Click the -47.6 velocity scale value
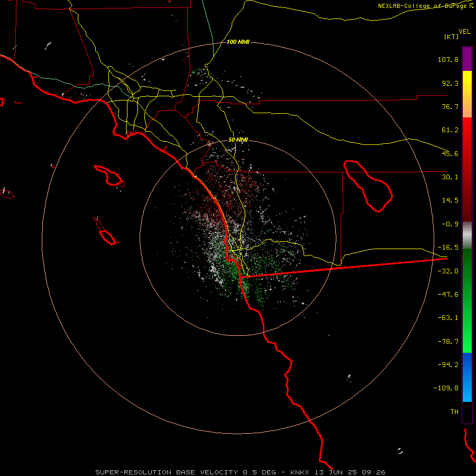This screenshot has width=476, height=476. [x=448, y=295]
